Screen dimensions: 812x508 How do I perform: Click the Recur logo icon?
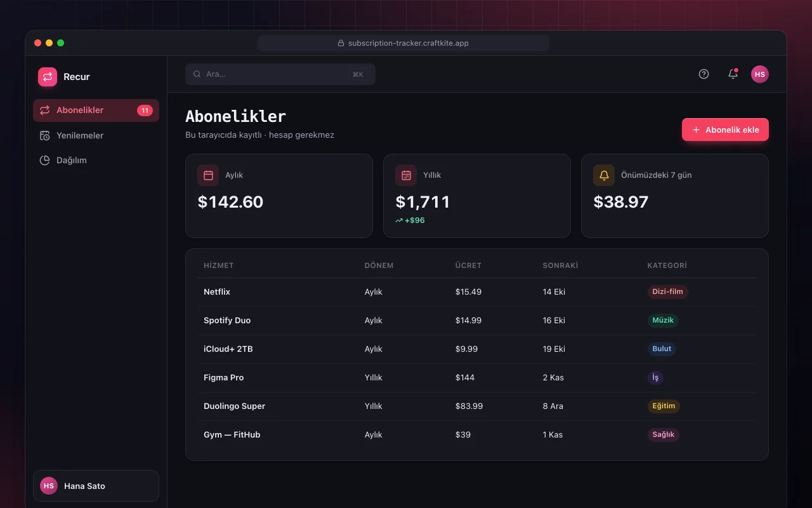tap(48, 77)
